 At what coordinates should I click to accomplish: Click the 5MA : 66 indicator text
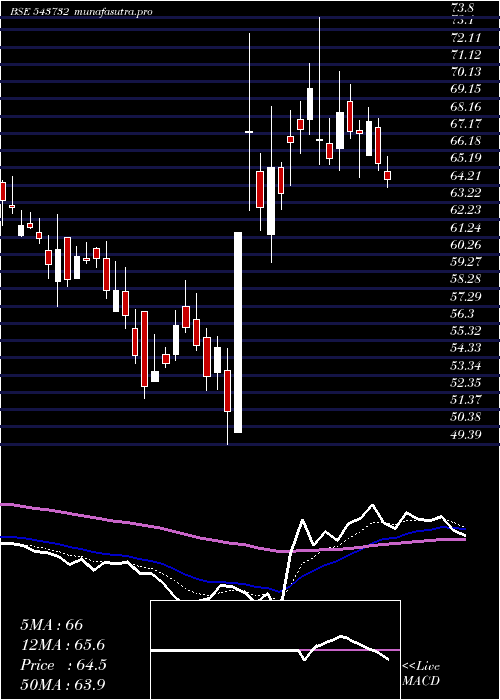pyautogui.click(x=52, y=625)
